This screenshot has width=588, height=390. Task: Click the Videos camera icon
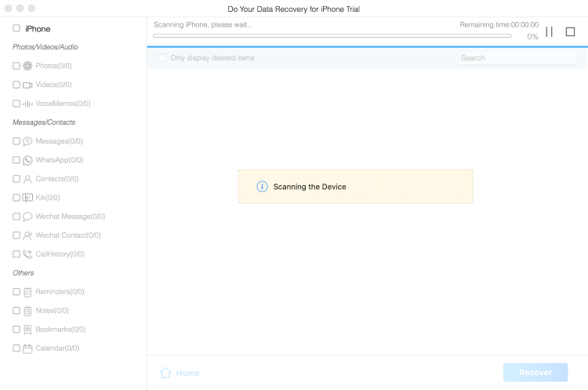(x=27, y=86)
